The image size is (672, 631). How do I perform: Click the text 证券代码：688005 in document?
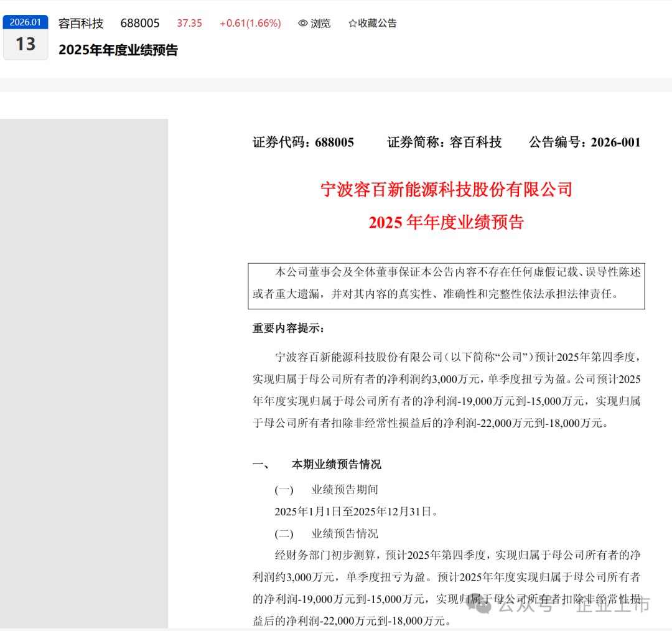point(303,143)
